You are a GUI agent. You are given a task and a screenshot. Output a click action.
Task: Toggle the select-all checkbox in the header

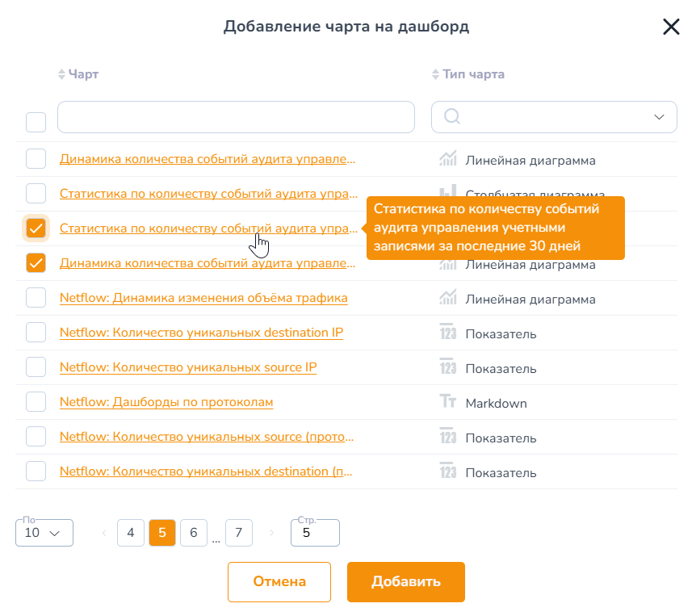click(x=36, y=122)
